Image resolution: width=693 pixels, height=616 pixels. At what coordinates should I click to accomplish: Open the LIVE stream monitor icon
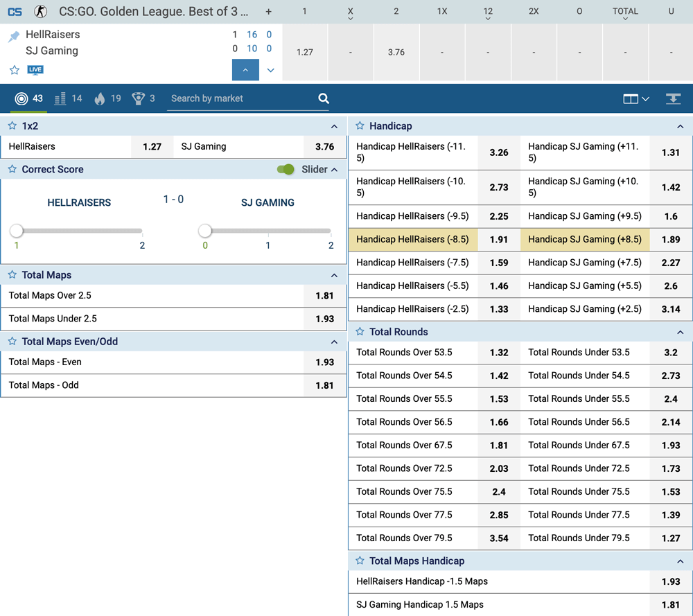coord(35,70)
